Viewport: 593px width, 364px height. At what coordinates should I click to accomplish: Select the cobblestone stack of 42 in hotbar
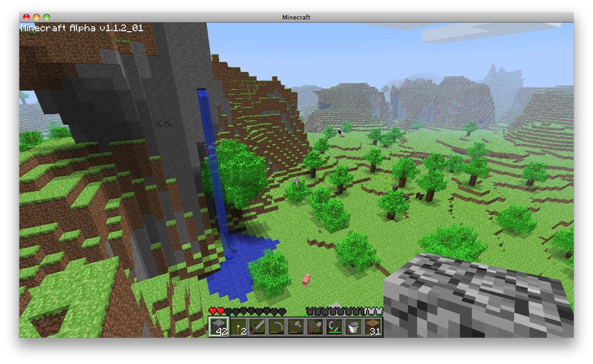pos(219,327)
